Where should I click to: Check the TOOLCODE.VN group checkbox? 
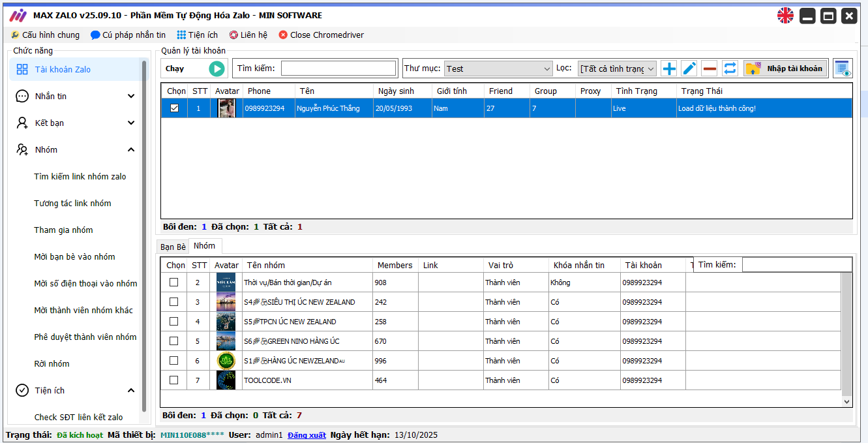173,380
